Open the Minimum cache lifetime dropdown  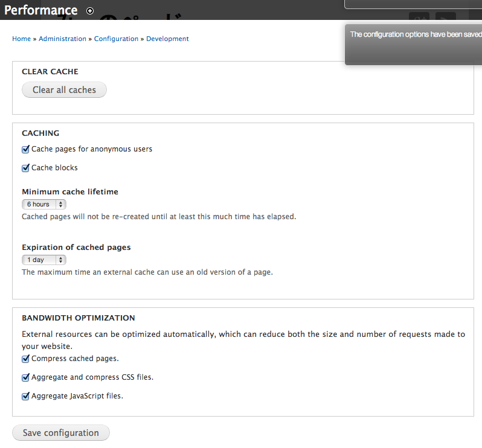[43, 204]
